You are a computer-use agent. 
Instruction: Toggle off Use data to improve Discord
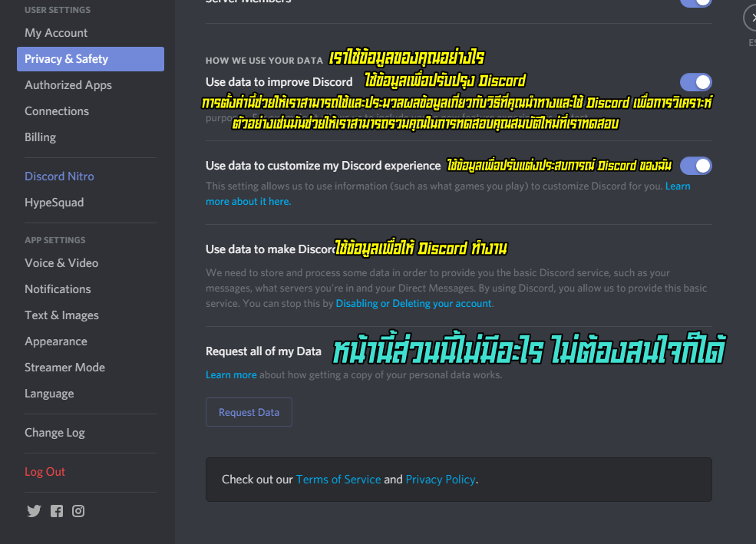pyautogui.click(x=695, y=82)
